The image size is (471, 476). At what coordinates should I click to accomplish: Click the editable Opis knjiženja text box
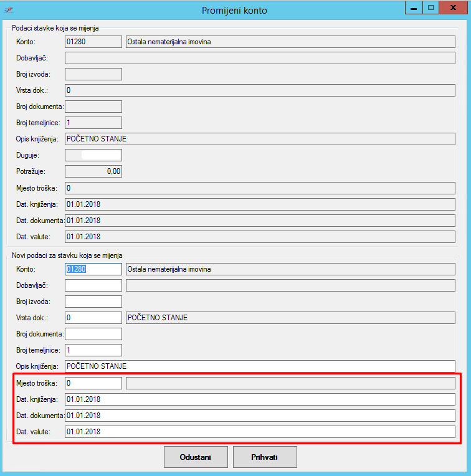click(x=259, y=366)
